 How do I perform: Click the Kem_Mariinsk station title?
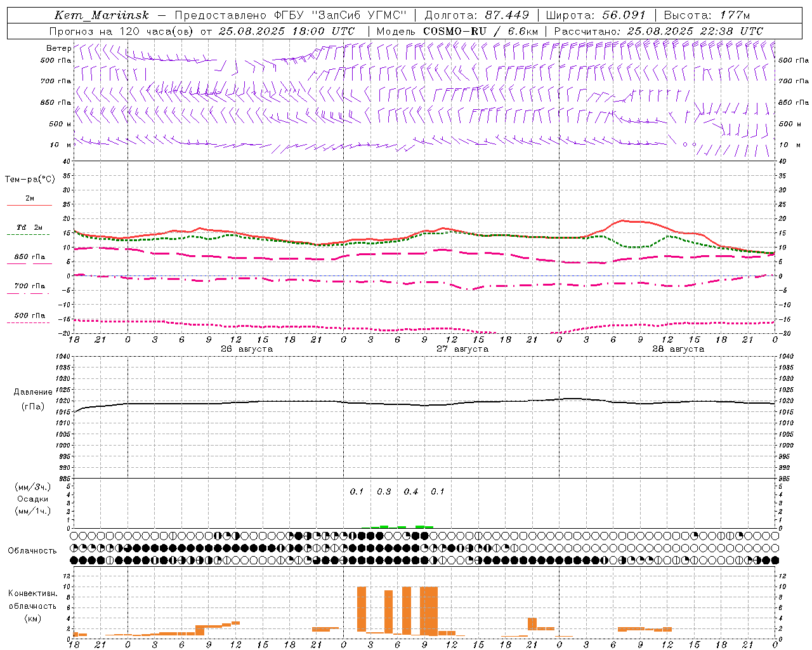101,15
